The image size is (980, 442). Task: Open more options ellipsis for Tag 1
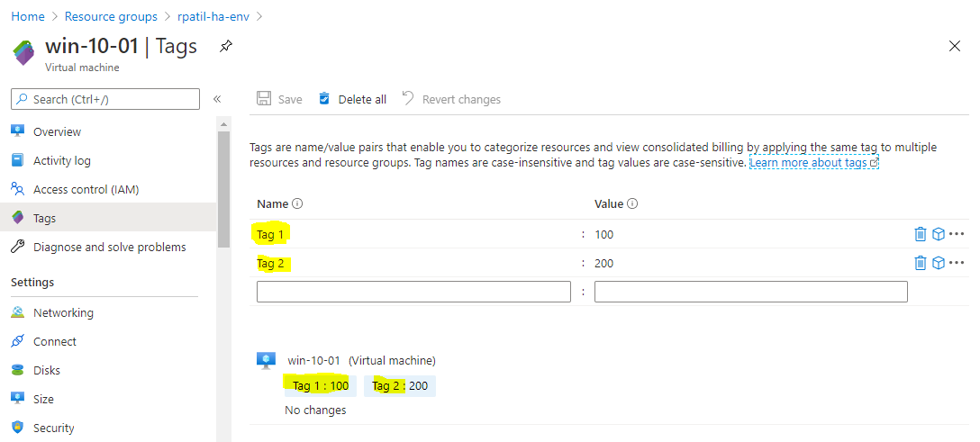pos(957,234)
